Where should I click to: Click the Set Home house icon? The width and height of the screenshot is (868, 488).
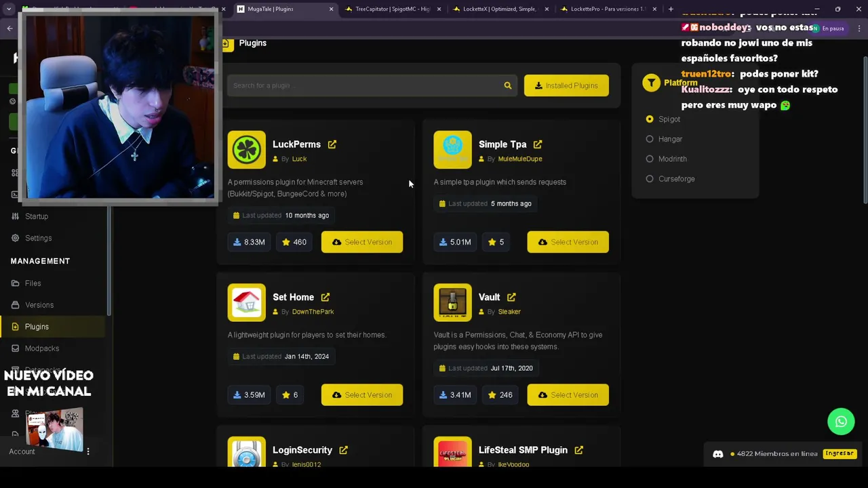[x=247, y=302]
